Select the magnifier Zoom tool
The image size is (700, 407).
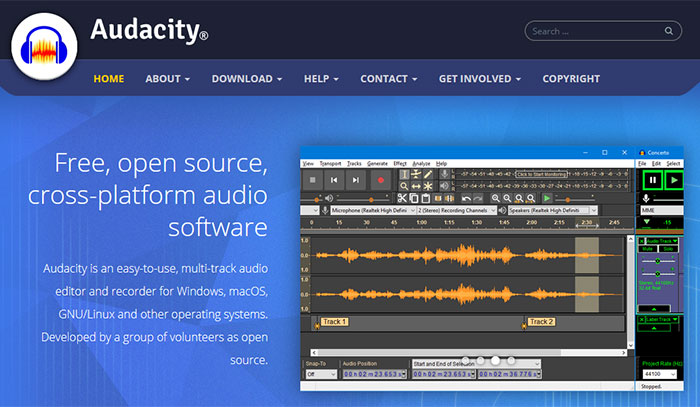(x=404, y=186)
